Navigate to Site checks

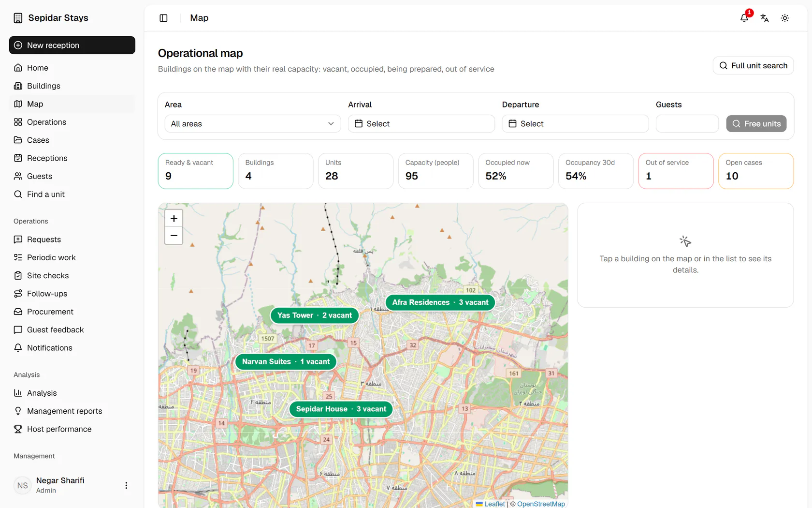click(72, 275)
